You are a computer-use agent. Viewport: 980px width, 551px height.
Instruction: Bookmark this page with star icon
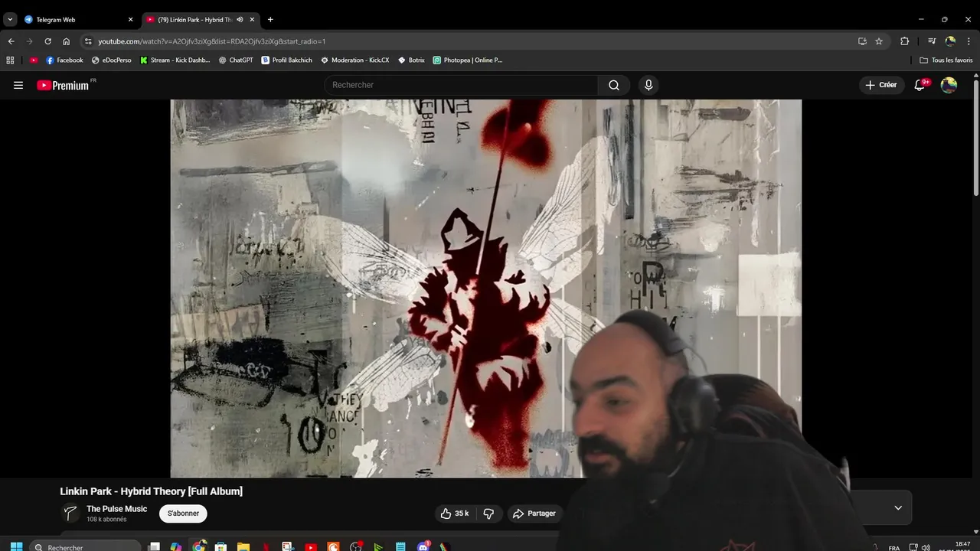879,41
